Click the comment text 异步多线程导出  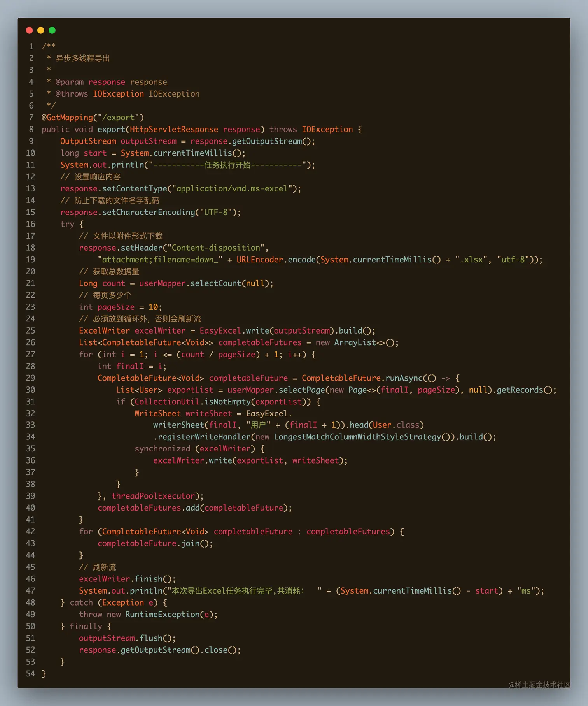83,58
